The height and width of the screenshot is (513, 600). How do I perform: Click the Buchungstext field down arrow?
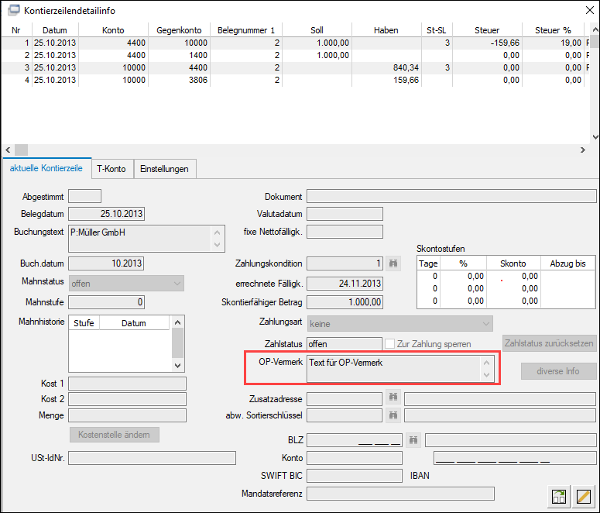(x=217, y=245)
